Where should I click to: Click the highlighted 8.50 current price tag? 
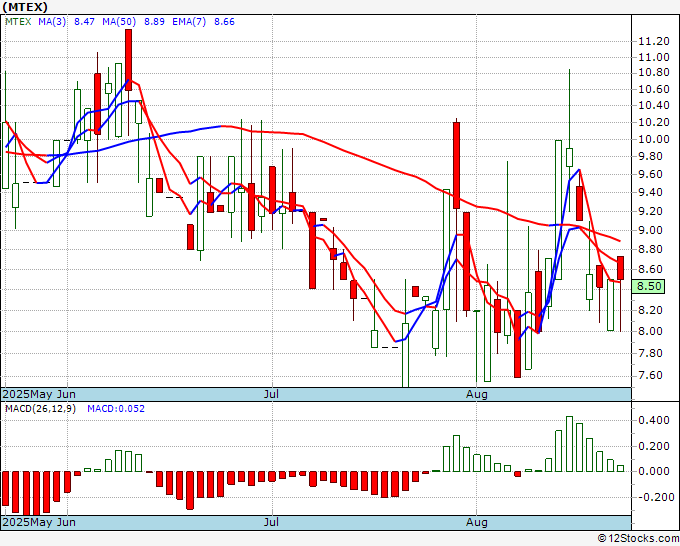coord(648,286)
